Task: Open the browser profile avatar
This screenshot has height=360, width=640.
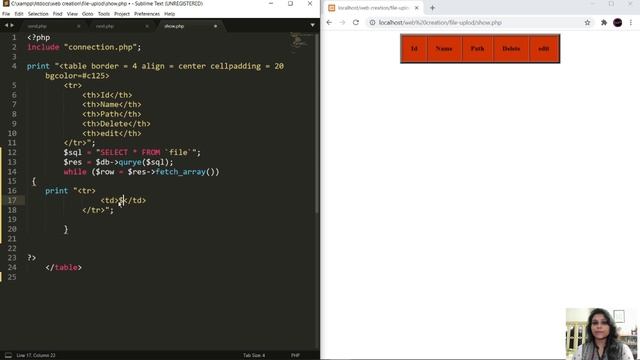Action: [618, 23]
